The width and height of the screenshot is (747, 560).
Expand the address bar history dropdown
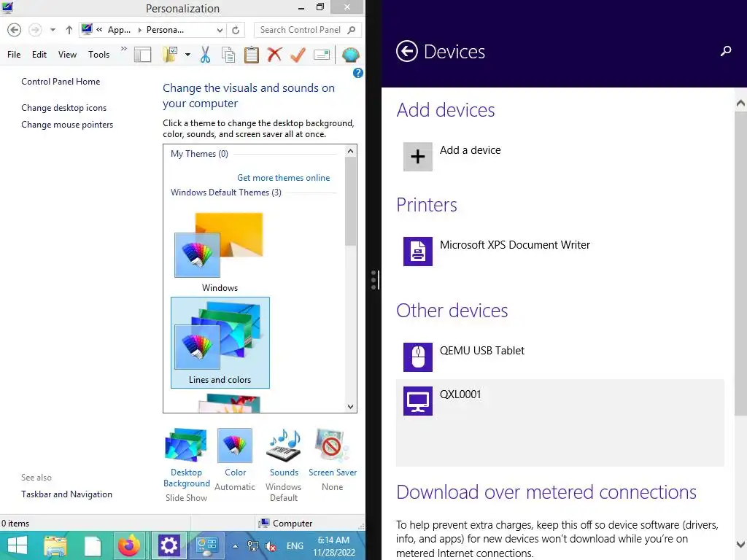[x=220, y=30]
